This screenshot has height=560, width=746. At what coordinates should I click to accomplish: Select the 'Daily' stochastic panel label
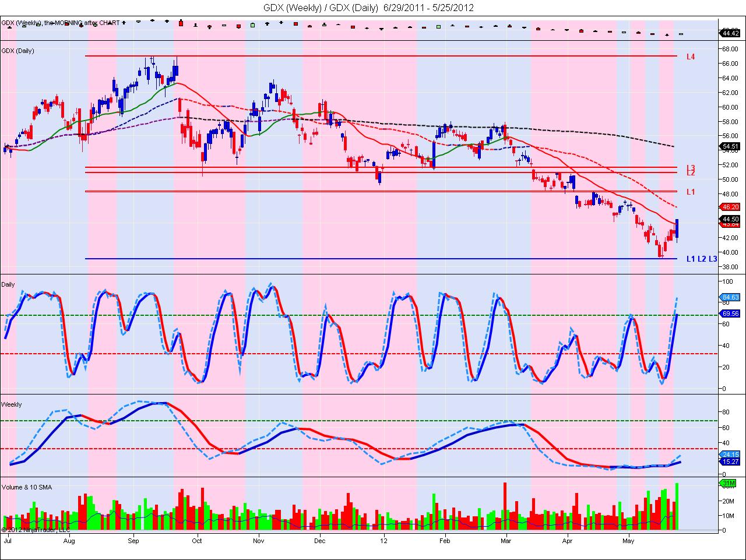click(x=8, y=284)
